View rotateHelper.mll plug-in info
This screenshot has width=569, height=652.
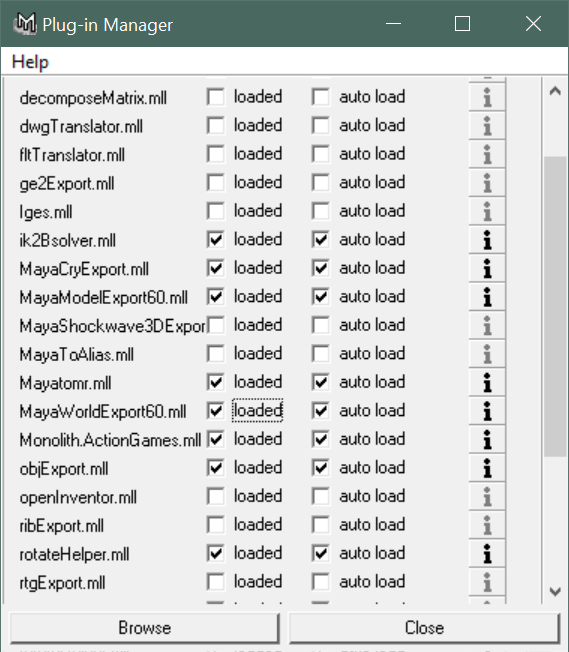click(487, 554)
